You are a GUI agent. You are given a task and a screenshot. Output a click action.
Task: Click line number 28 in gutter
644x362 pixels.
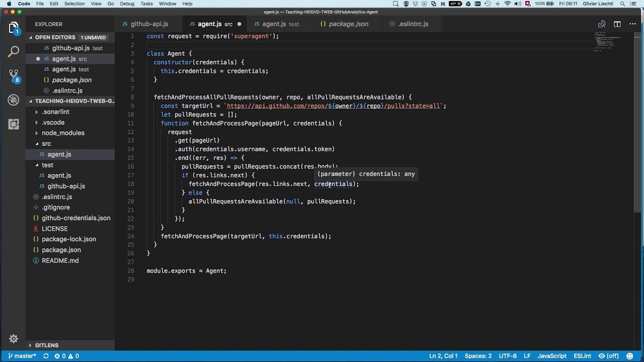point(131,271)
